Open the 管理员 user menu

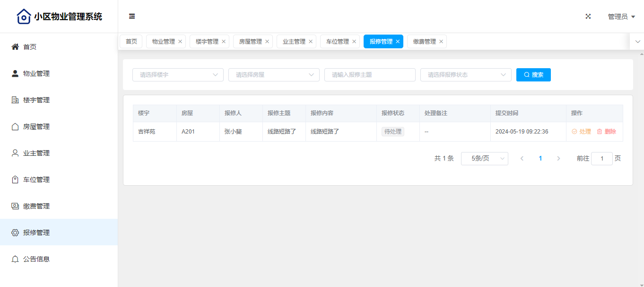621,17
